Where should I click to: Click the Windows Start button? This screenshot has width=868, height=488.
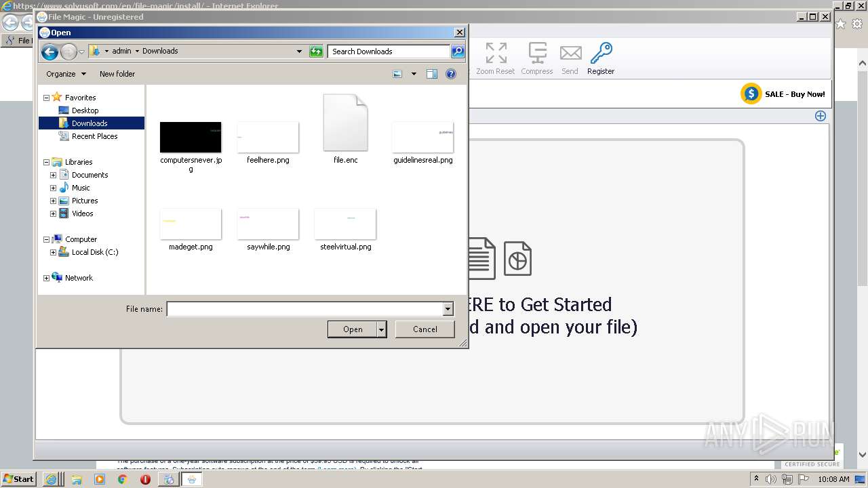click(x=18, y=479)
